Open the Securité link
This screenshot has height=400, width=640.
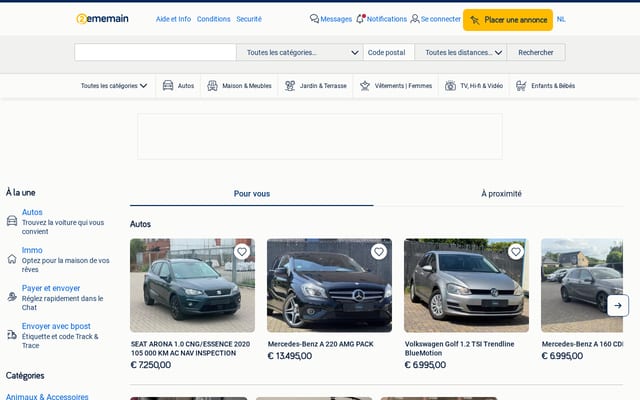[x=249, y=19]
